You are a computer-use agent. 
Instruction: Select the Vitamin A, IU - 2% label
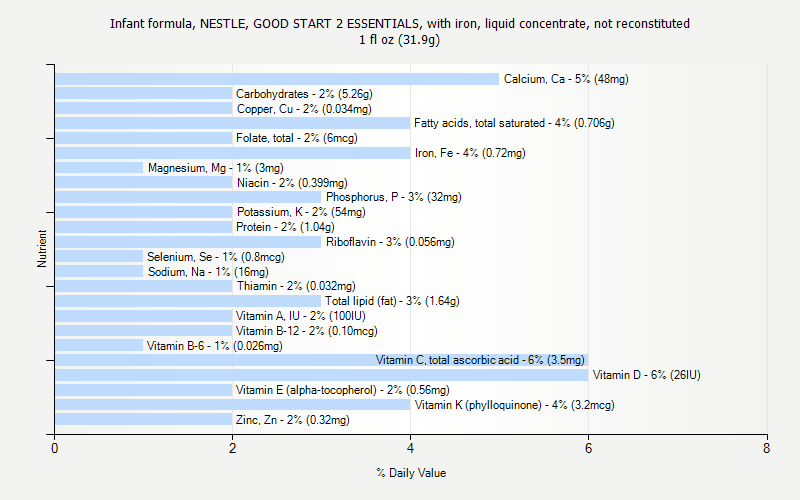point(301,316)
